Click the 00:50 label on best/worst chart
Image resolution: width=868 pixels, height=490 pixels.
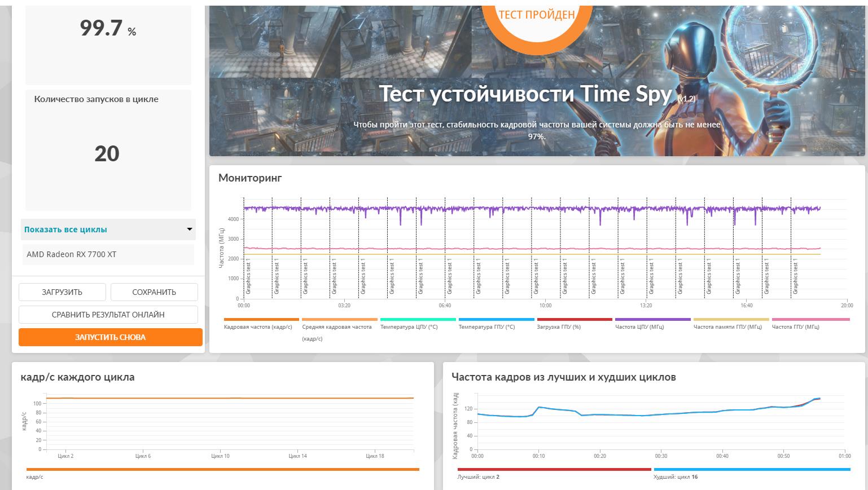[783, 456]
